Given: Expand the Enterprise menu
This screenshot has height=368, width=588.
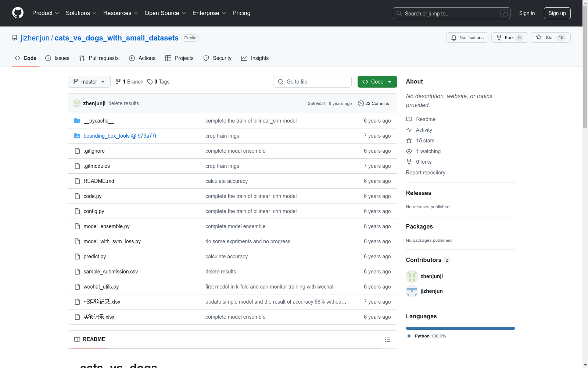Looking at the screenshot, I should click(x=209, y=13).
